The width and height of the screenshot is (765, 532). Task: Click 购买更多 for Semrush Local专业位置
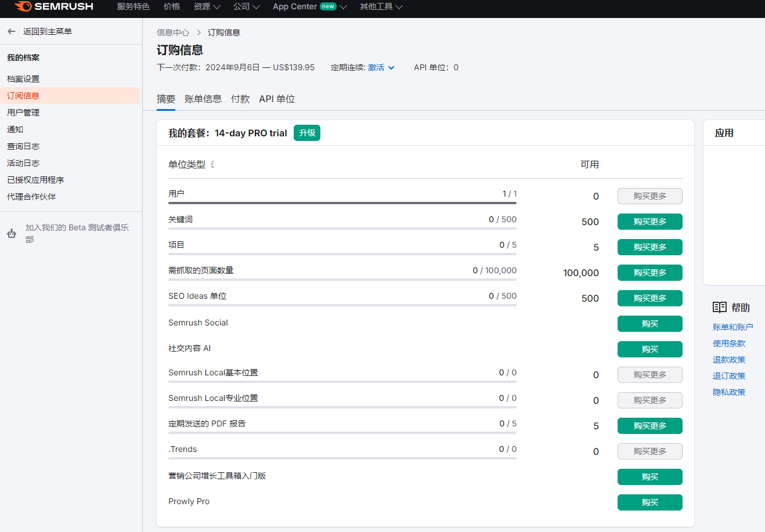click(x=650, y=400)
